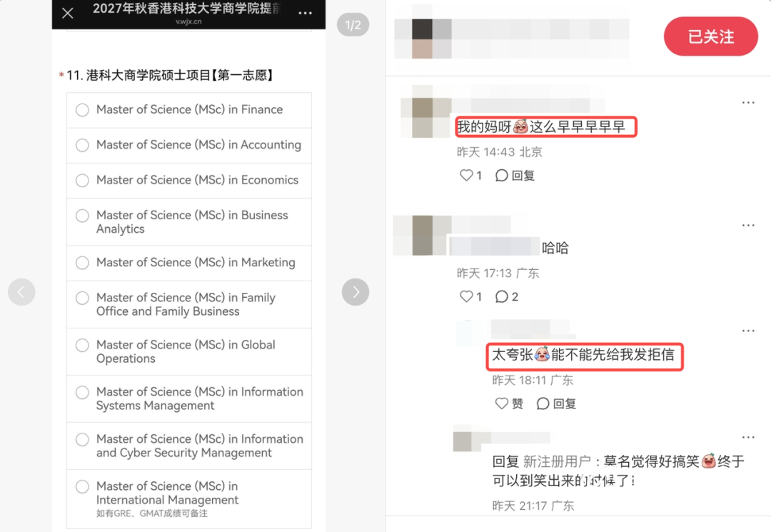Select MSc in Accounting radio option
Screen dimensions: 771x532
point(83,145)
